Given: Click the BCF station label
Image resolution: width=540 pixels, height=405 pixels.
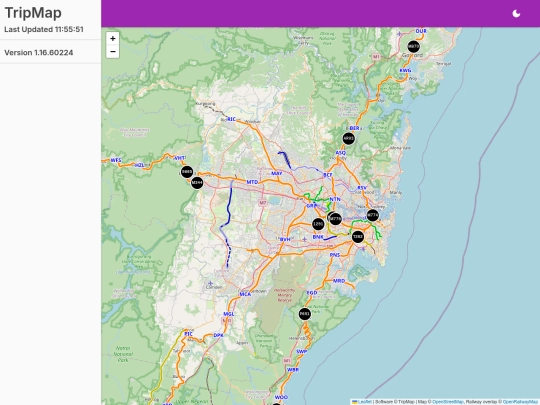Looking at the screenshot, I should (328, 175).
